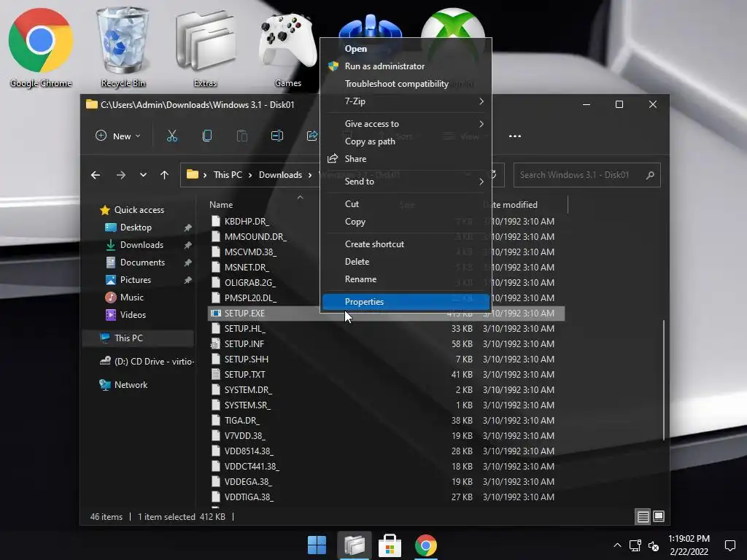Click the Paste toolbar icon in Explorer
747x560 pixels.
pyautogui.click(x=242, y=136)
